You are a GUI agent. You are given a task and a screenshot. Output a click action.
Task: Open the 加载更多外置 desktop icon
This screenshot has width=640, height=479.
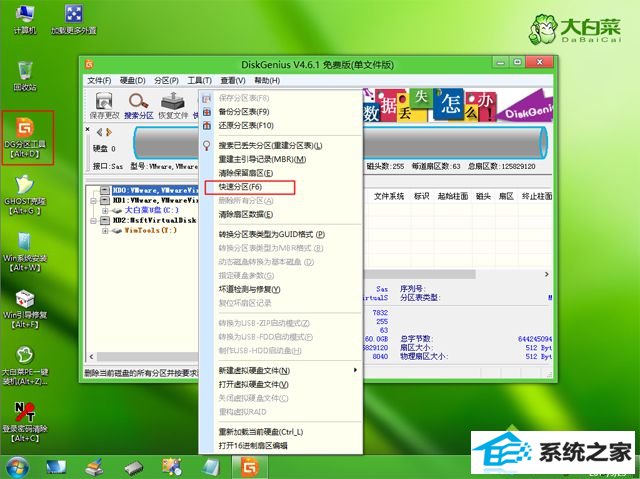click(x=74, y=19)
